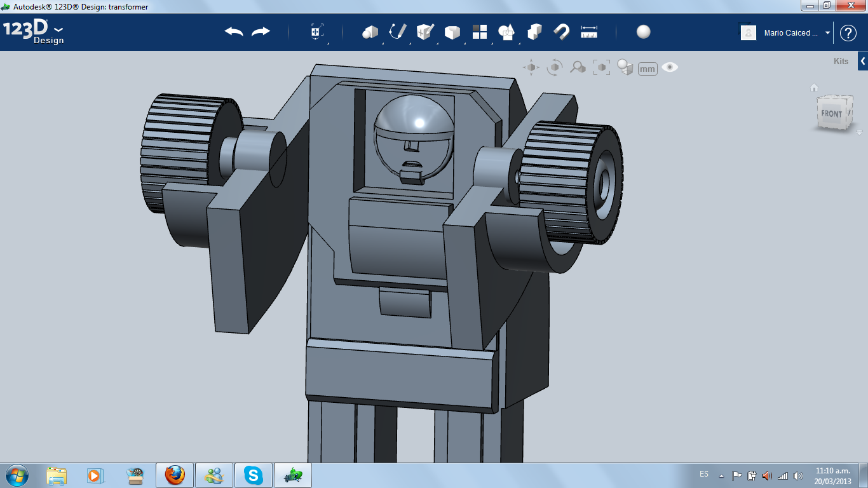Select the Sketch pencil-curve tool
This screenshot has width=868, height=488.
click(397, 32)
